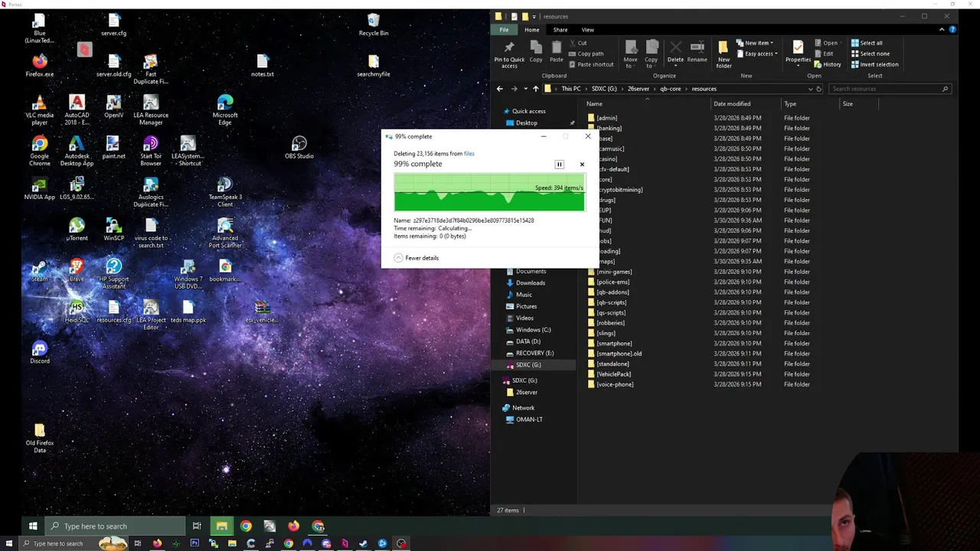Select NVIDIA App desktop icon
Image resolution: width=980 pixels, height=551 pixels.
point(40,189)
